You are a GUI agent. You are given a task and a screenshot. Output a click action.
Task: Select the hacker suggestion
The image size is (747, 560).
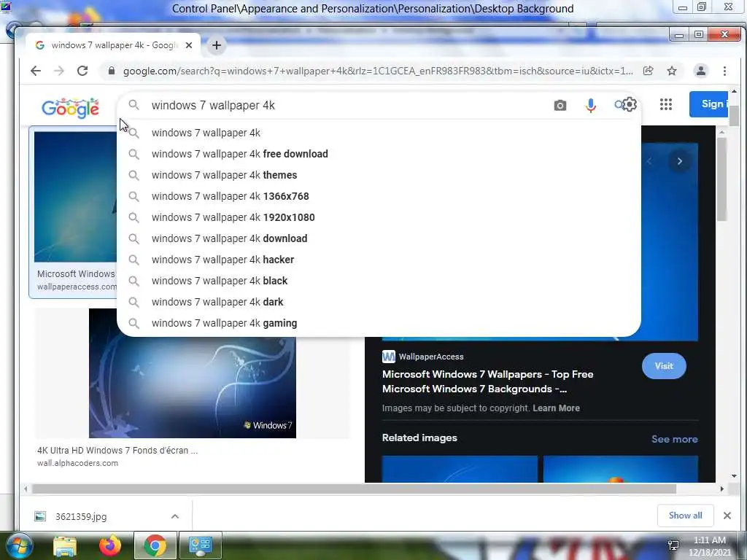pos(379,260)
